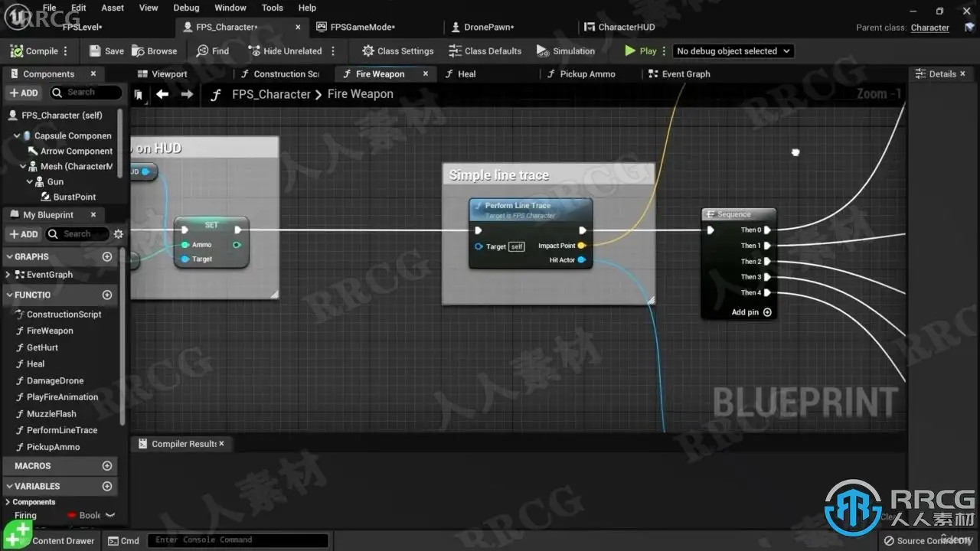Viewport: 980px width, 551px height.
Task: Open Class Settings
Action: [x=397, y=51]
